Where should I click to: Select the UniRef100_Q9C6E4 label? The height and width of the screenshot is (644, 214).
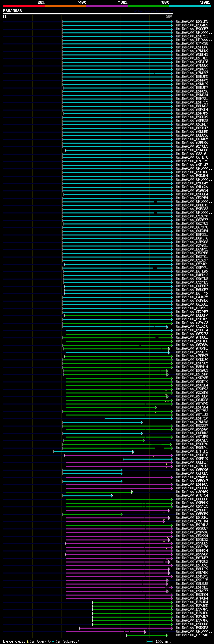pyautogui.click(x=192, y=194)
